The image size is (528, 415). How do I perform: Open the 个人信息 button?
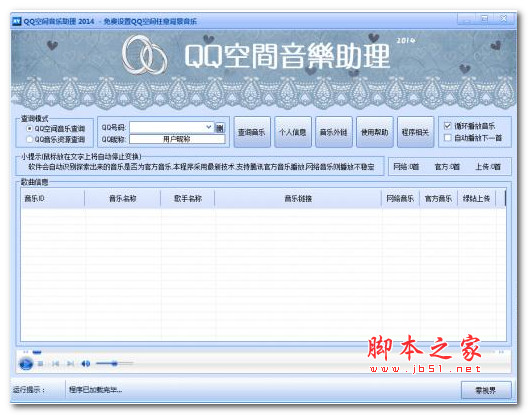pyautogui.click(x=293, y=132)
